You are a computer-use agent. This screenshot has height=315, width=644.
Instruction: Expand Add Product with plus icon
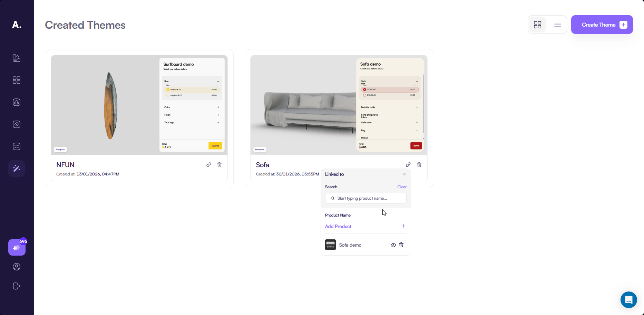click(x=403, y=226)
